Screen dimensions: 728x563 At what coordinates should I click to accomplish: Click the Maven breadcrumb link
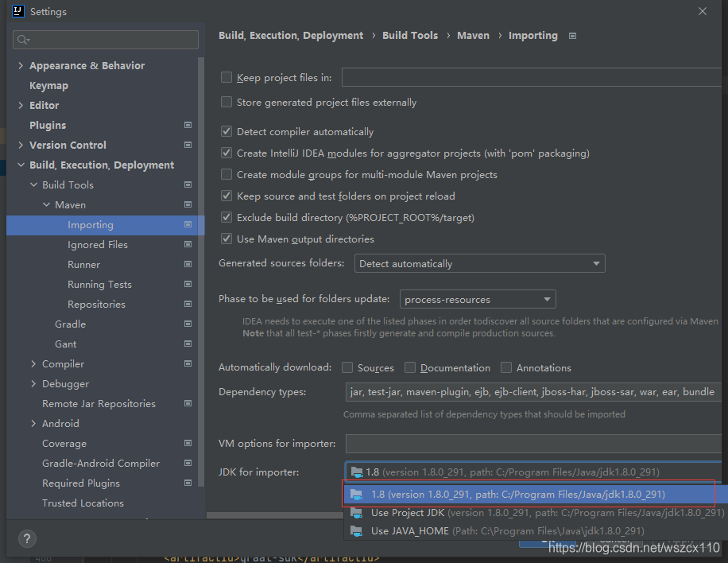pos(473,36)
